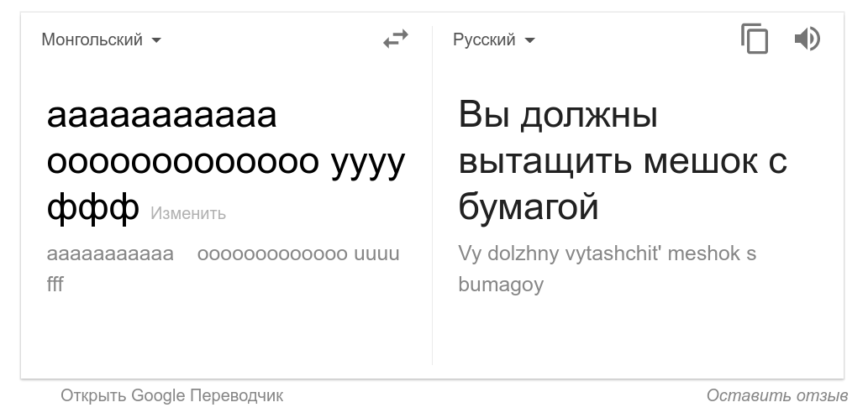
Task: Click the ффф word in the source text
Action: point(93,208)
